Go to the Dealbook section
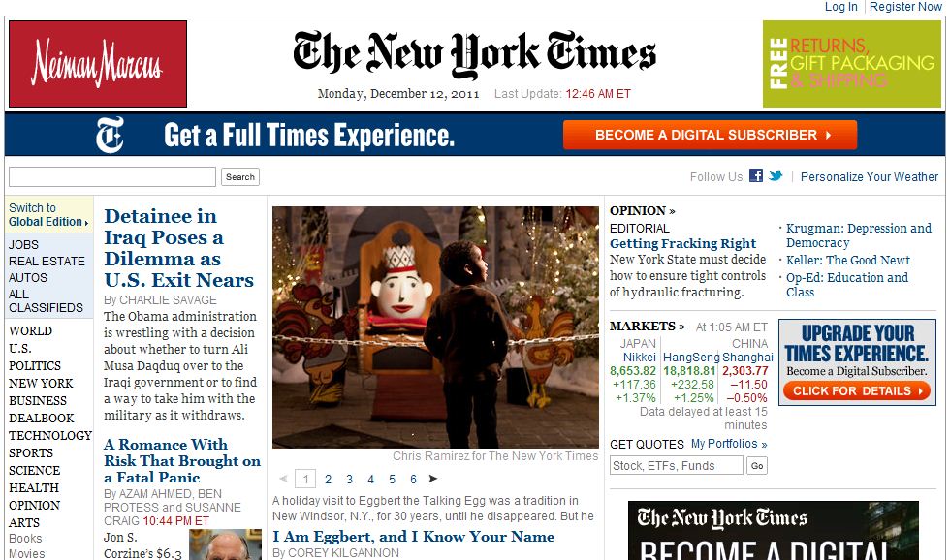The height and width of the screenshot is (560, 950). point(41,418)
